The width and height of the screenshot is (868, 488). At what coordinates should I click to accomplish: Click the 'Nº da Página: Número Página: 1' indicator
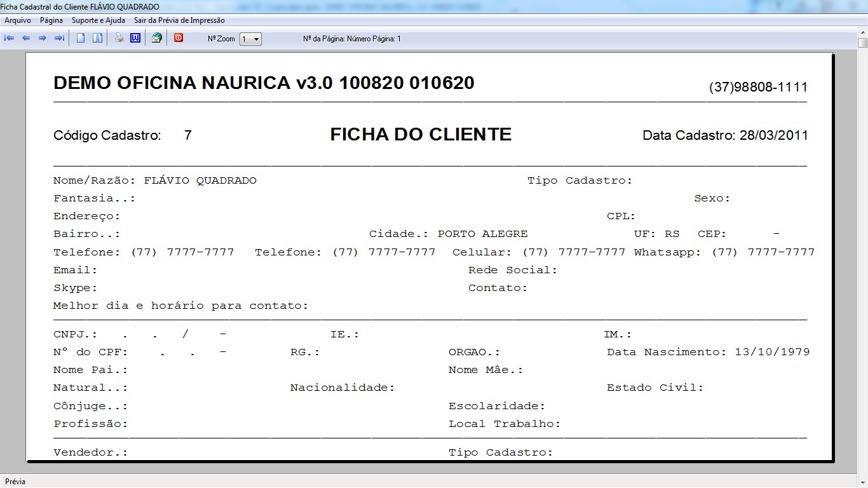[352, 39]
